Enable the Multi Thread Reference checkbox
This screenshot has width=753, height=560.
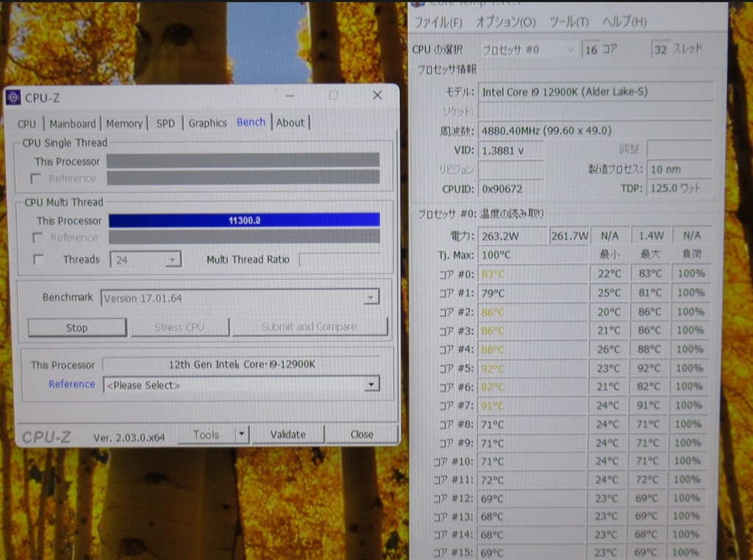(x=38, y=237)
